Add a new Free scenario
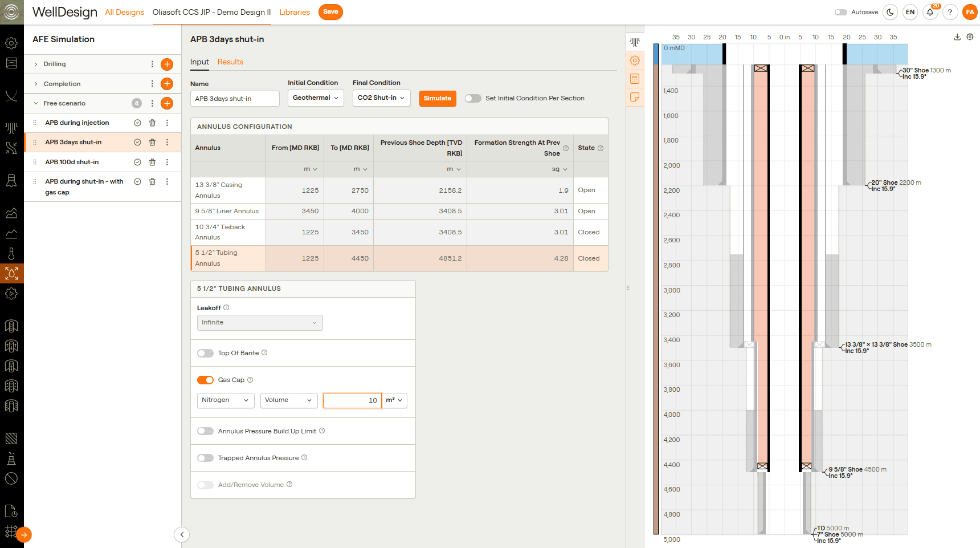Image resolution: width=980 pixels, height=548 pixels. (x=167, y=103)
